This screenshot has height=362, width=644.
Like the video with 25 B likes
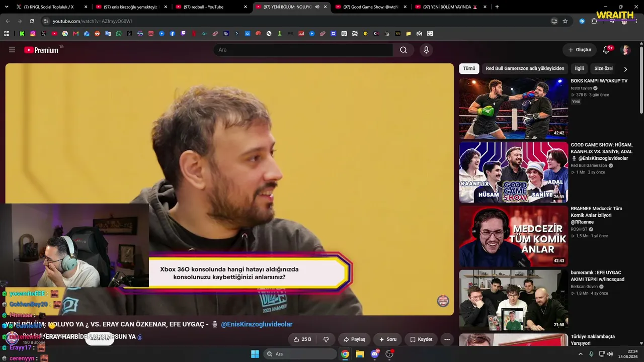[302, 339]
